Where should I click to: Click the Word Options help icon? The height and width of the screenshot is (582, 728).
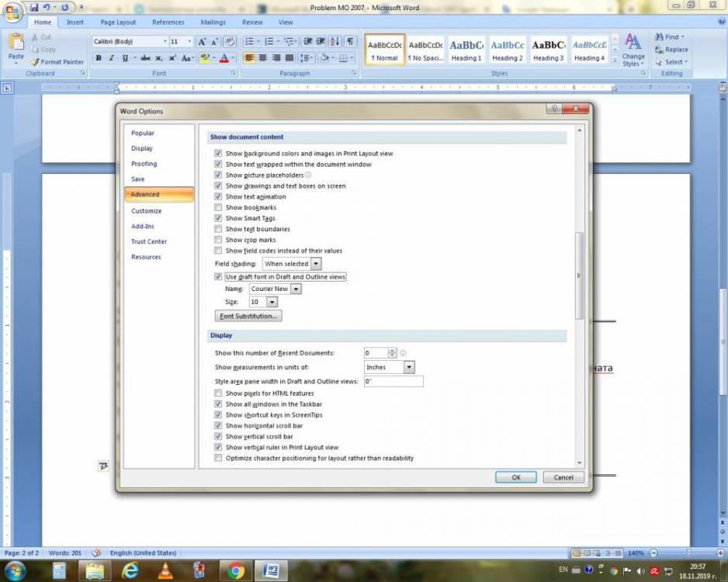click(x=553, y=109)
